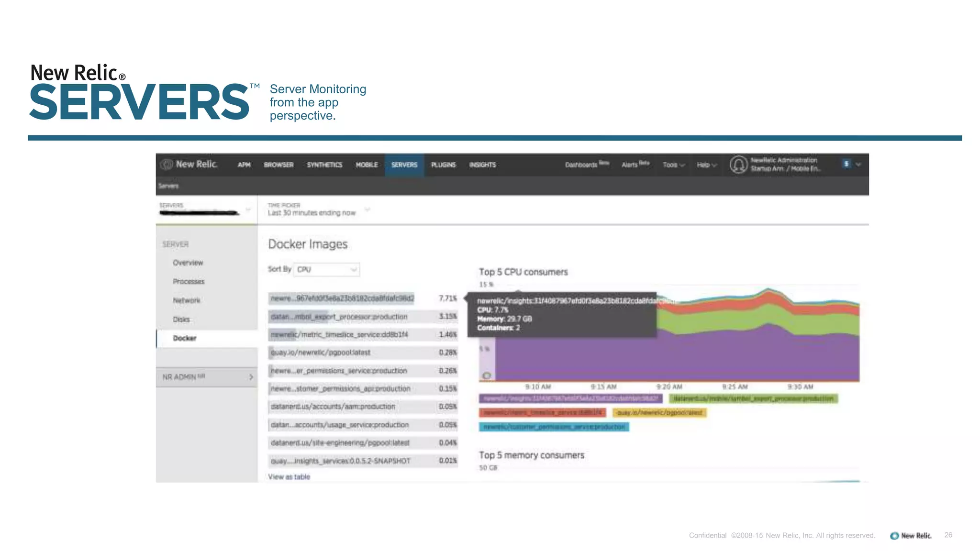980x551 pixels.
Task: Select the 7.71% insights image row
Action: click(x=363, y=298)
